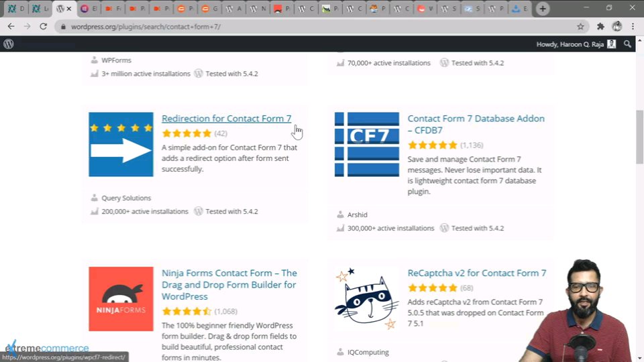Click the CFDB7 "Save and manage" description

[x=474, y=175]
